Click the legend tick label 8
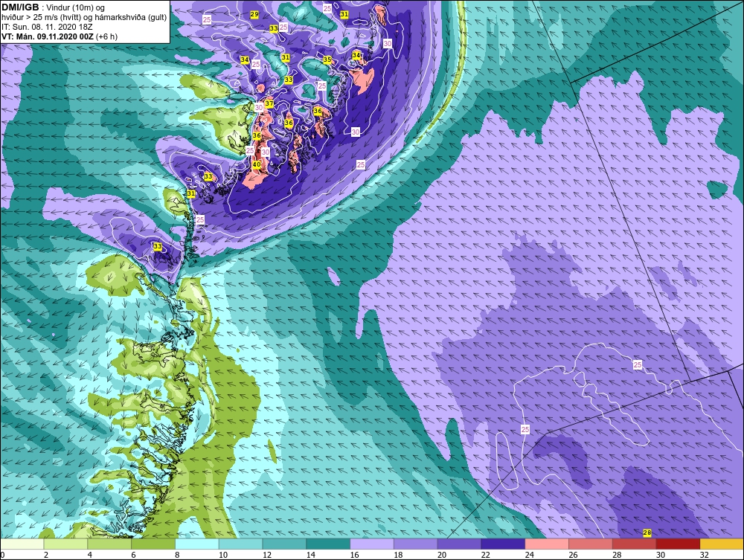The height and width of the screenshot is (560, 744). [177, 555]
